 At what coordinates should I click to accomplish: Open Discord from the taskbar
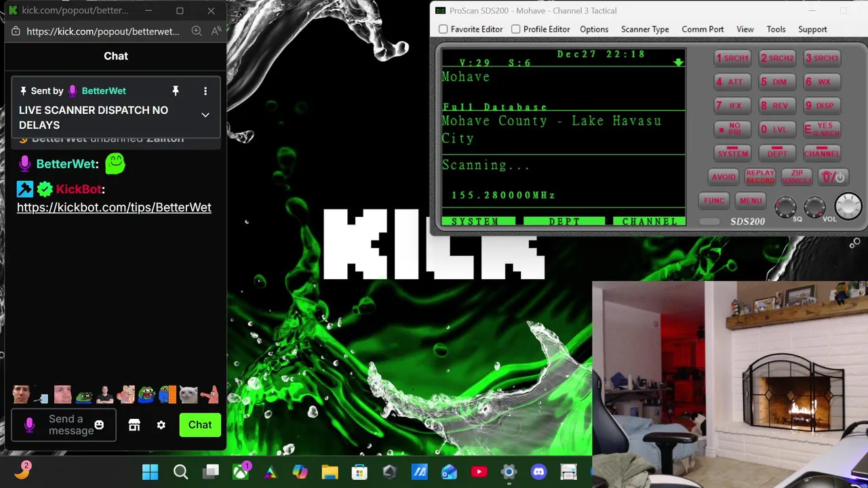(538, 472)
